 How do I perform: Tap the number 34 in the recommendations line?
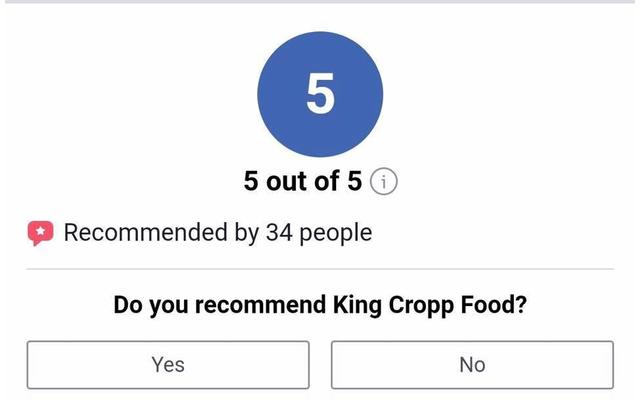(279, 233)
